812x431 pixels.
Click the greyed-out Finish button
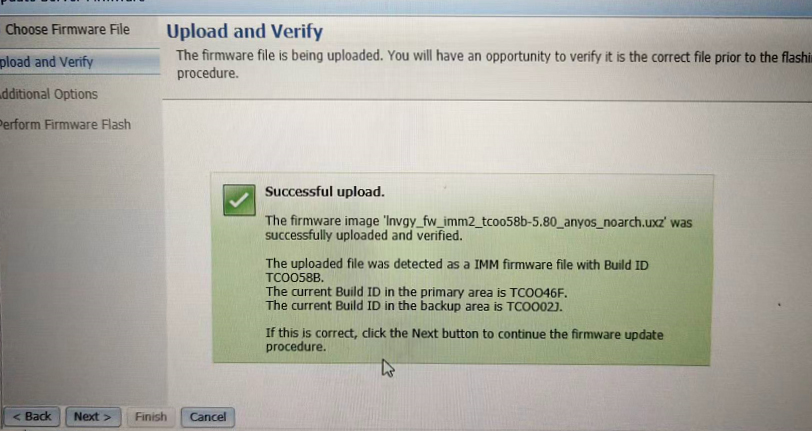[151, 416]
